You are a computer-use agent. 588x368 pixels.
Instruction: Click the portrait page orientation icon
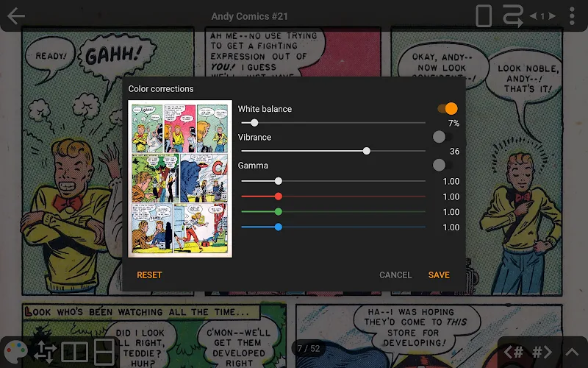click(484, 16)
